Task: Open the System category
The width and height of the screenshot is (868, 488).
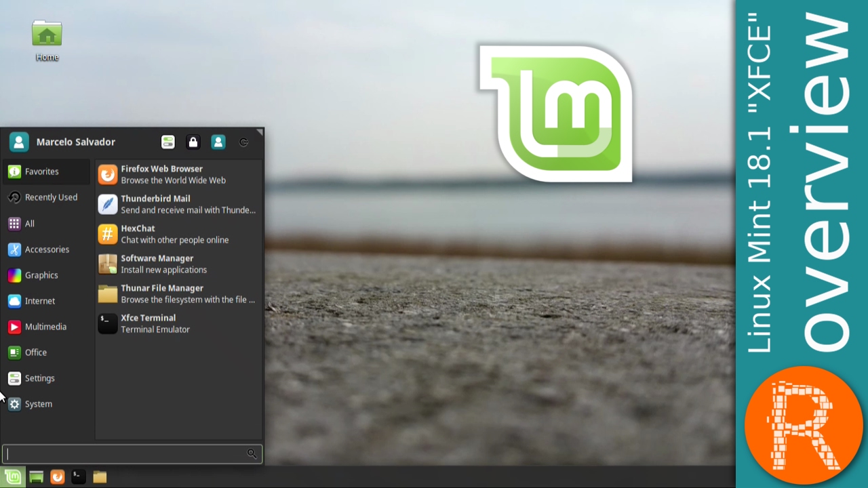Action: (x=47, y=403)
